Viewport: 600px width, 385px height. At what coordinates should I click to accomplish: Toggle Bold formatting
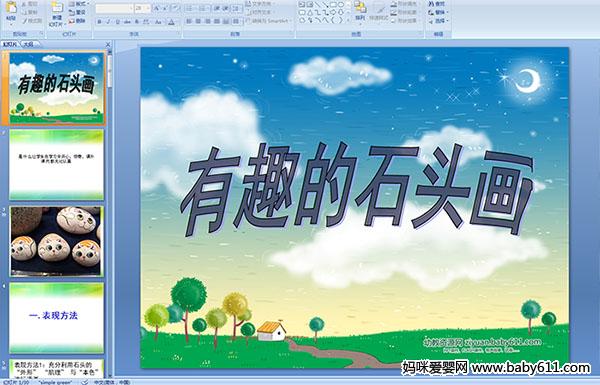[100, 22]
